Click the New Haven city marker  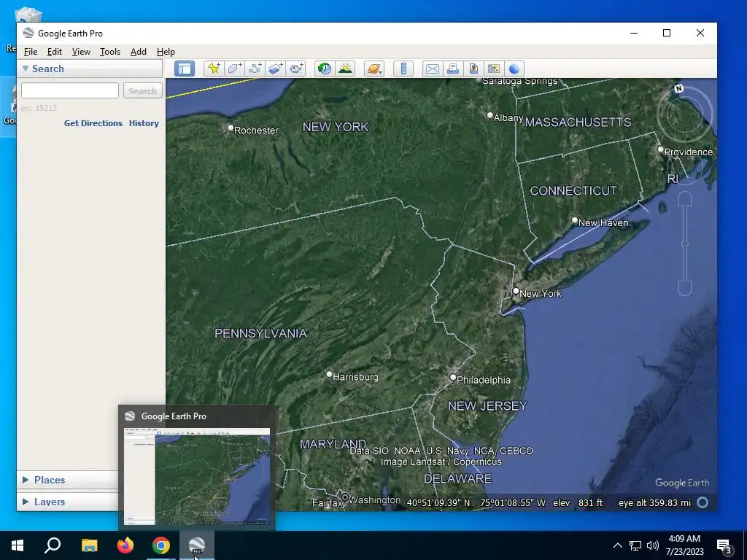pos(575,220)
